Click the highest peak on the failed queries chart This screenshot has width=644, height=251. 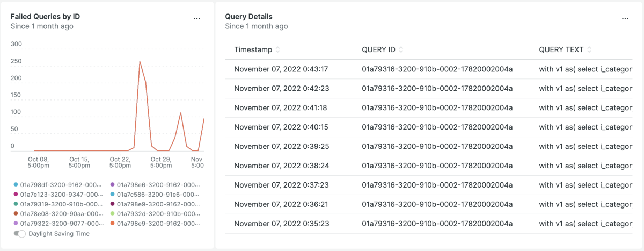(140, 62)
